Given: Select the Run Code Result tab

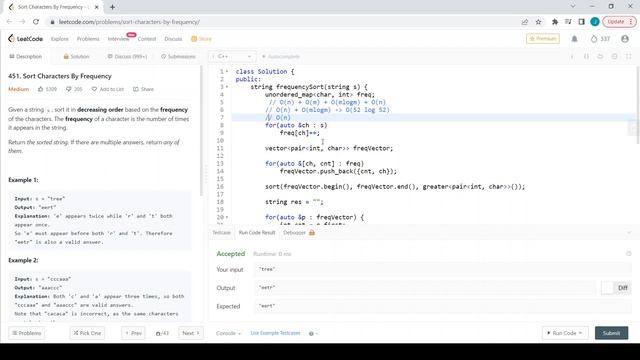Looking at the screenshot, I should [x=257, y=233].
